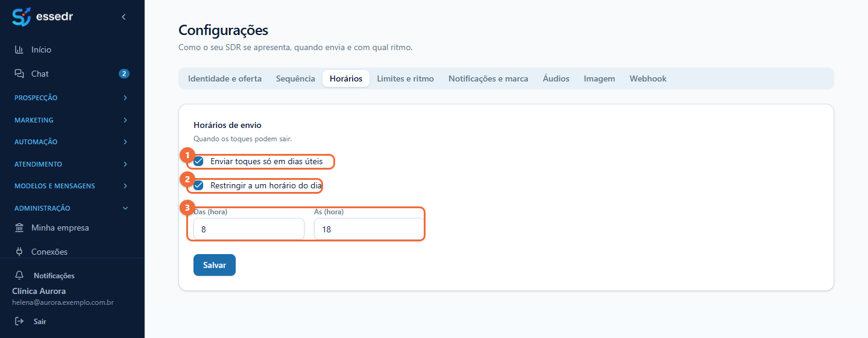Viewport: 868px width, 338px height.
Task: Expand the PROSPECÇÃO section
Action: tap(72, 98)
